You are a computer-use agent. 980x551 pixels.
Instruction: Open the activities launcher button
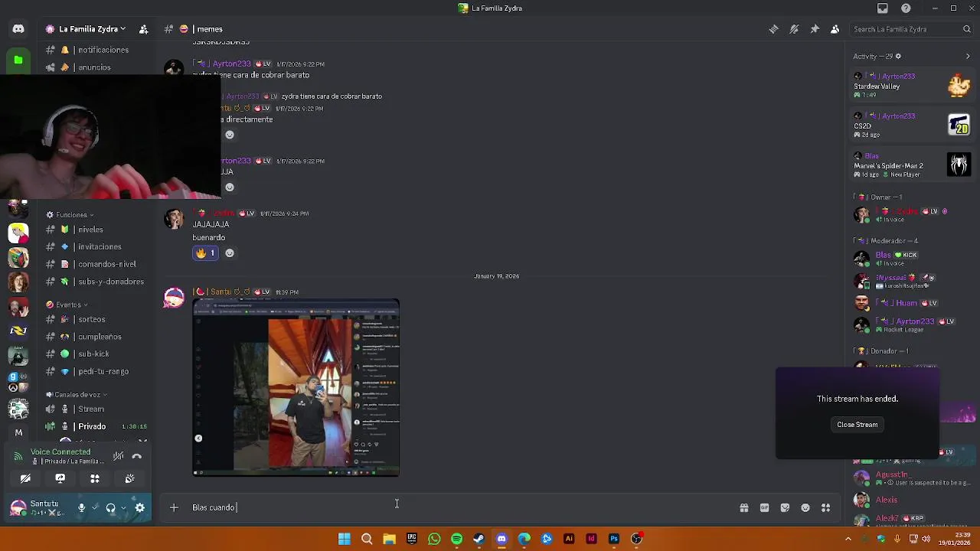tap(95, 478)
